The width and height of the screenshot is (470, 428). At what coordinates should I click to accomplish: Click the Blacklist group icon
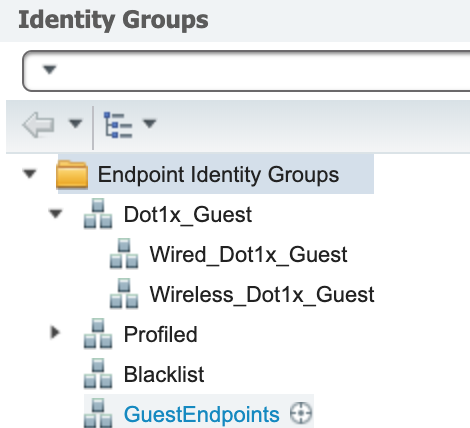[x=98, y=374]
